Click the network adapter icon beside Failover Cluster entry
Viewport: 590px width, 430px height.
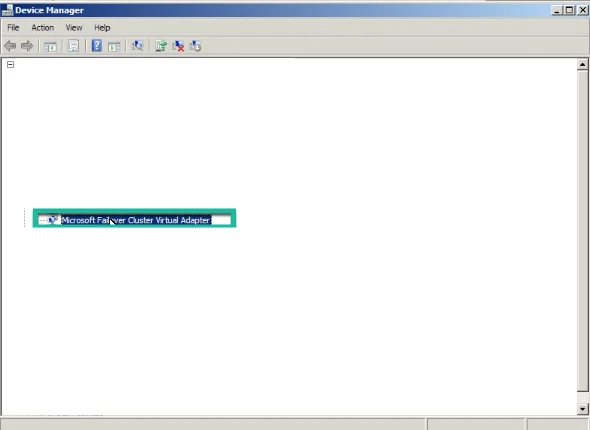[x=53, y=220]
